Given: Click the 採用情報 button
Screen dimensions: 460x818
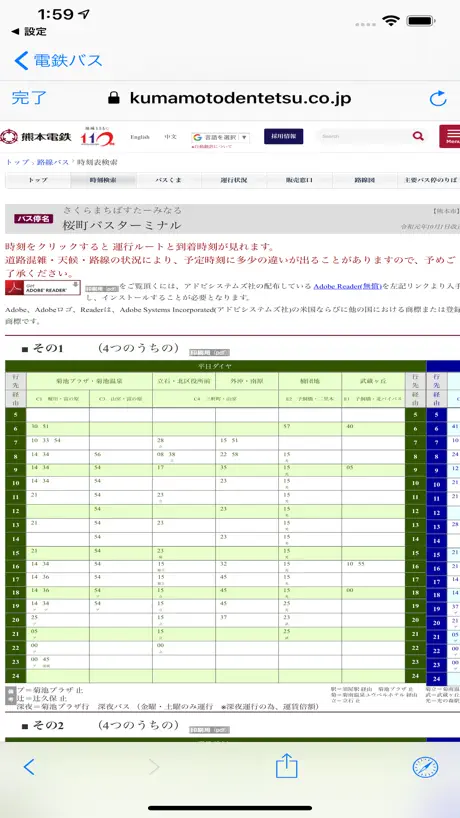Looking at the screenshot, I should pyautogui.click(x=283, y=136).
